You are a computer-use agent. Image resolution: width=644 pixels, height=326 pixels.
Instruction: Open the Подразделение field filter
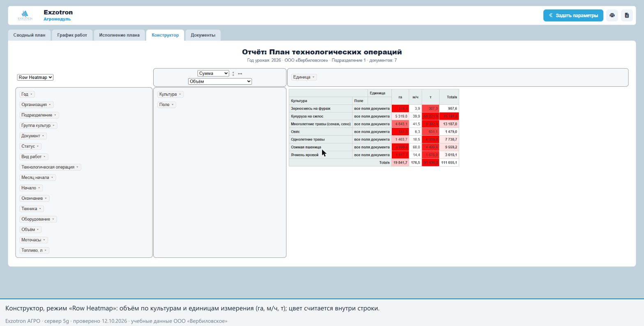55,115
